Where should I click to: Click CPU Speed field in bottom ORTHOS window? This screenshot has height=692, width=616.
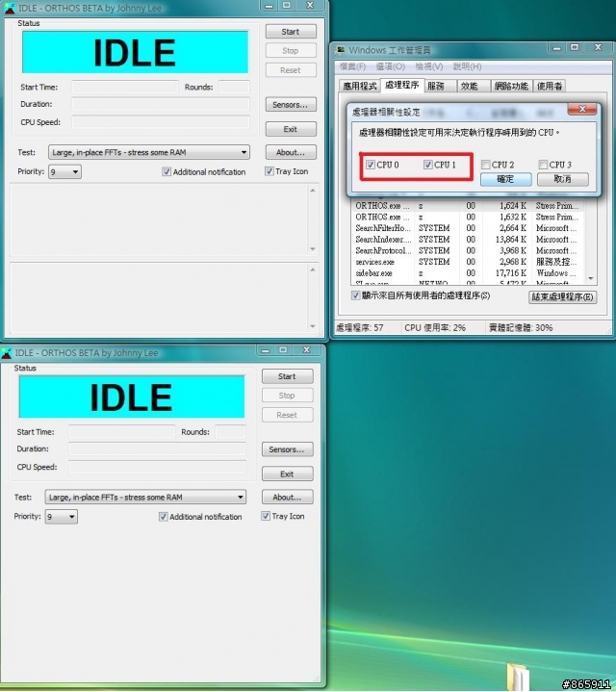[x=157, y=467]
